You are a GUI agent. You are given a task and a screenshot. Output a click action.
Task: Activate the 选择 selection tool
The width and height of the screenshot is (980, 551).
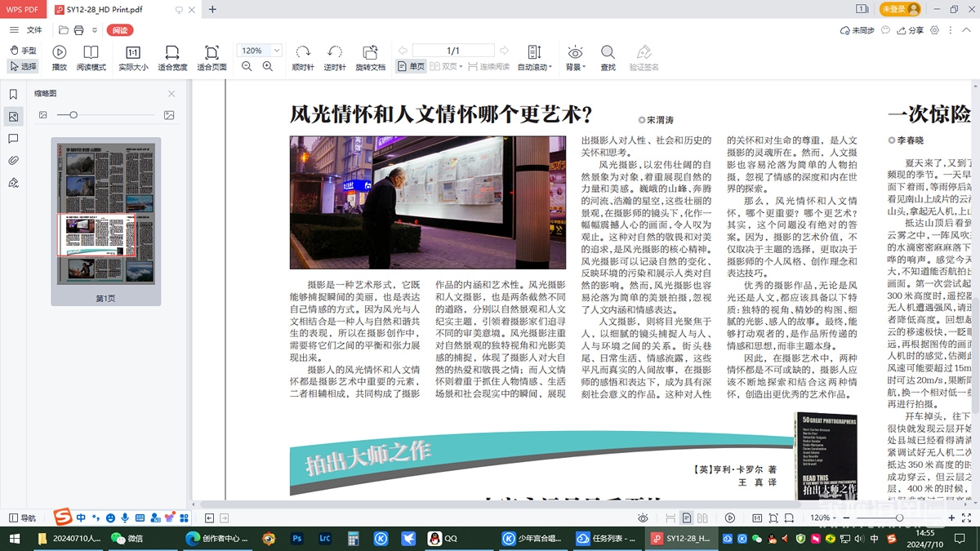[23, 66]
